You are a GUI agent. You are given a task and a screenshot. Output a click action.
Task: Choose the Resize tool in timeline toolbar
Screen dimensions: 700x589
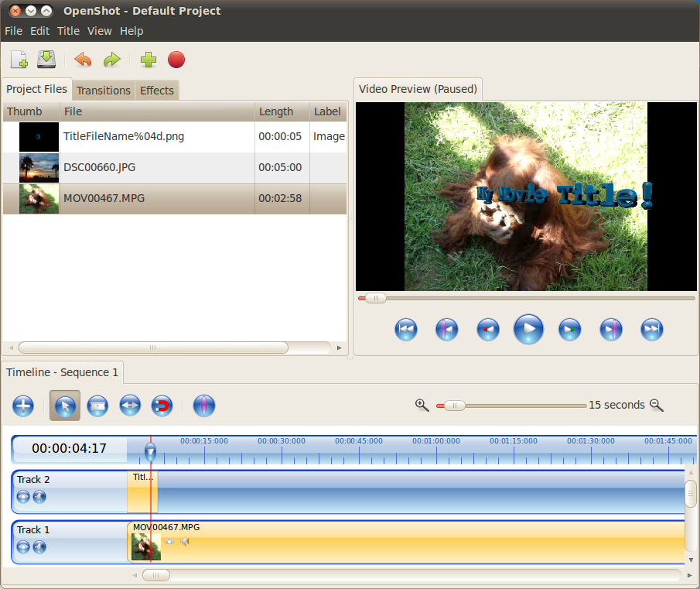coord(129,406)
